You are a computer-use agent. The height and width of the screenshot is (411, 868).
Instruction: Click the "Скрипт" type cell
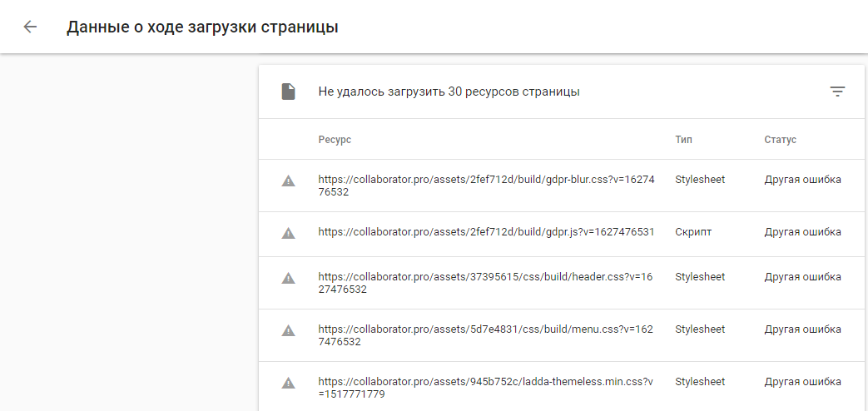693,232
